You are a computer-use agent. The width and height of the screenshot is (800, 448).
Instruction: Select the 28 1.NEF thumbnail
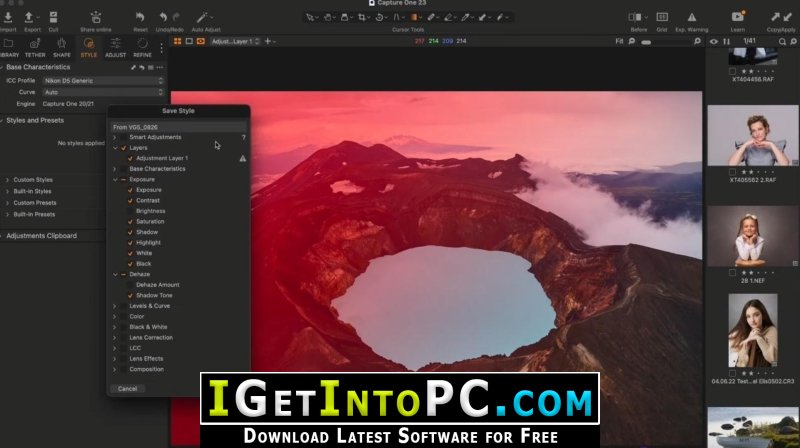pos(753,236)
